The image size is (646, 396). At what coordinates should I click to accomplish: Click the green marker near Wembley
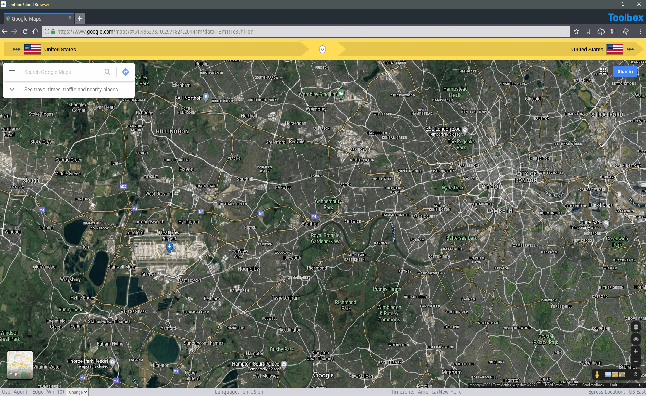click(341, 93)
